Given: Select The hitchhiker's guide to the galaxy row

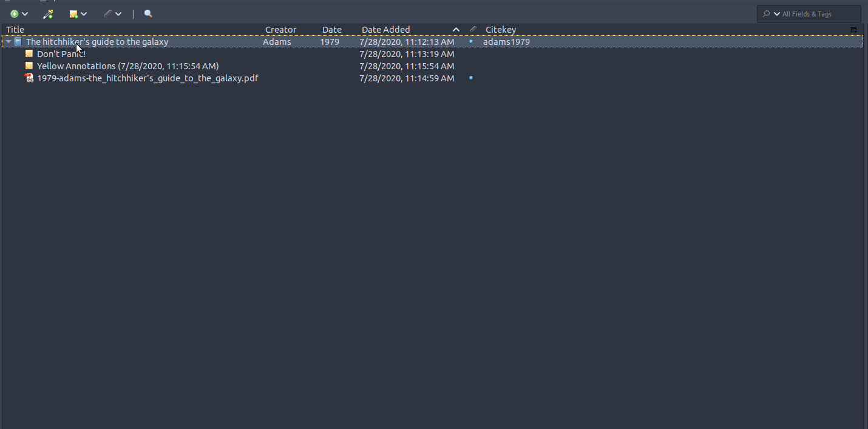Looking at the screenshot, I should point(433,42).
